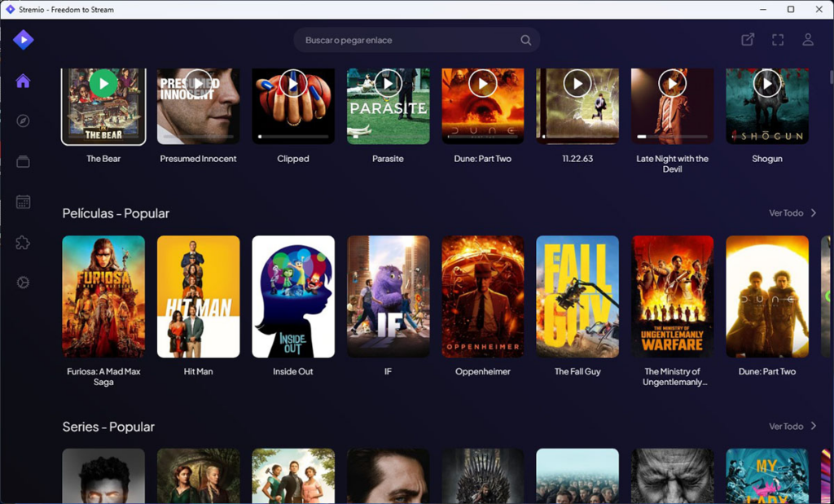Open The Fall Guy movie poster

tap(577, 296)
